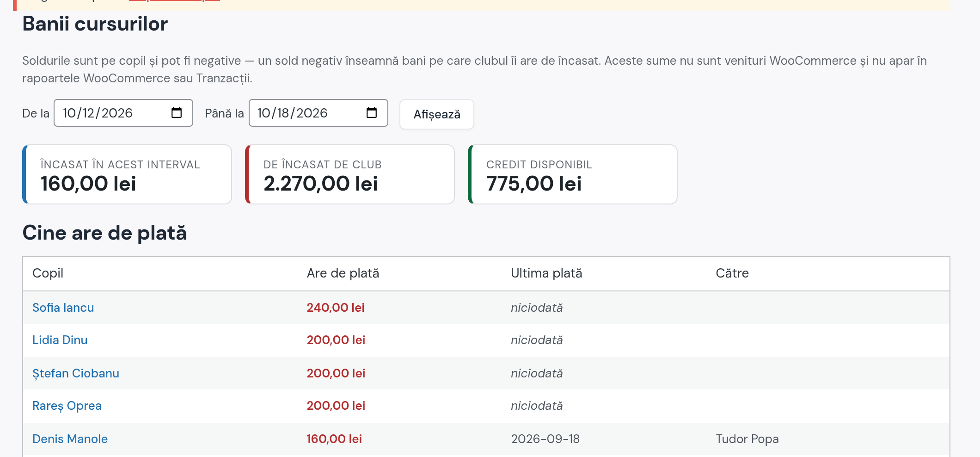
Task: Click the Are de plată column header
Action: [343, 273]
